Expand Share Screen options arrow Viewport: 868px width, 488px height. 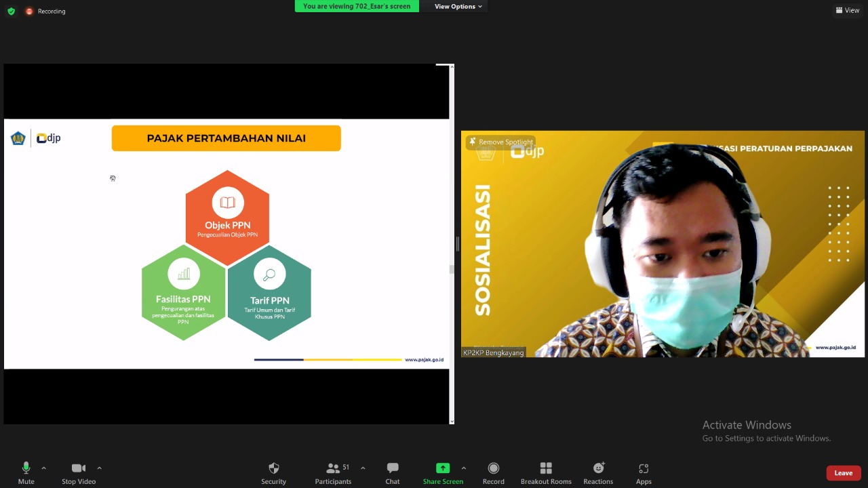464,468
